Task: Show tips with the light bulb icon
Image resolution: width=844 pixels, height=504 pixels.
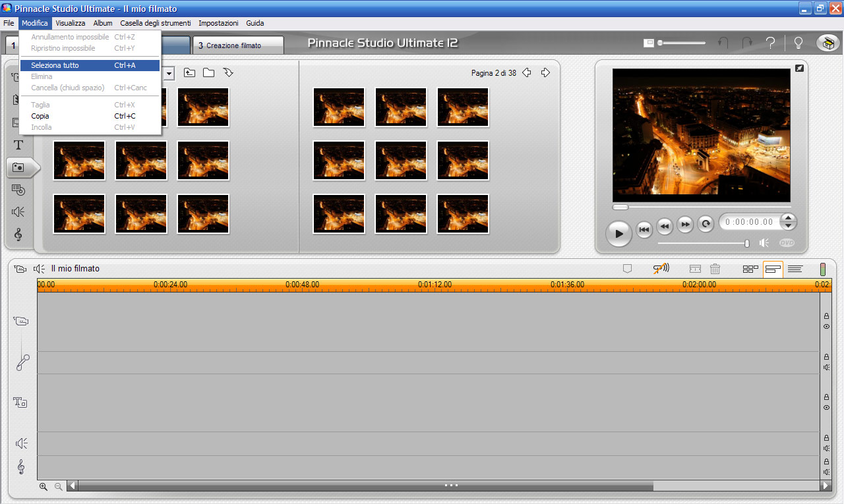Action: (798, 43)
